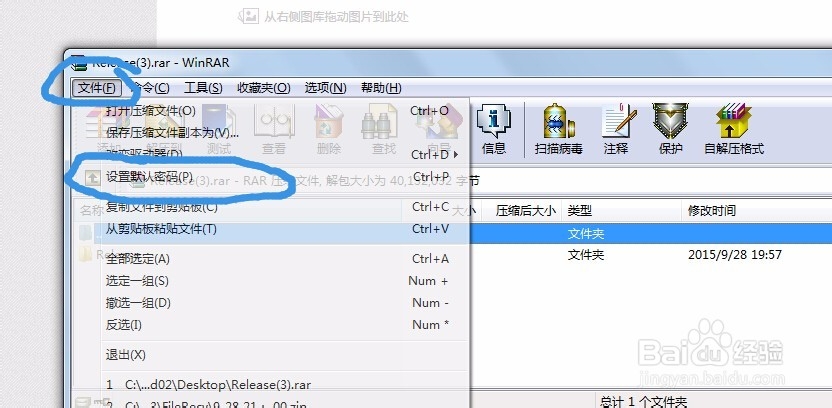
Task: Open the 帮助(H) menu
Action: 381,88
